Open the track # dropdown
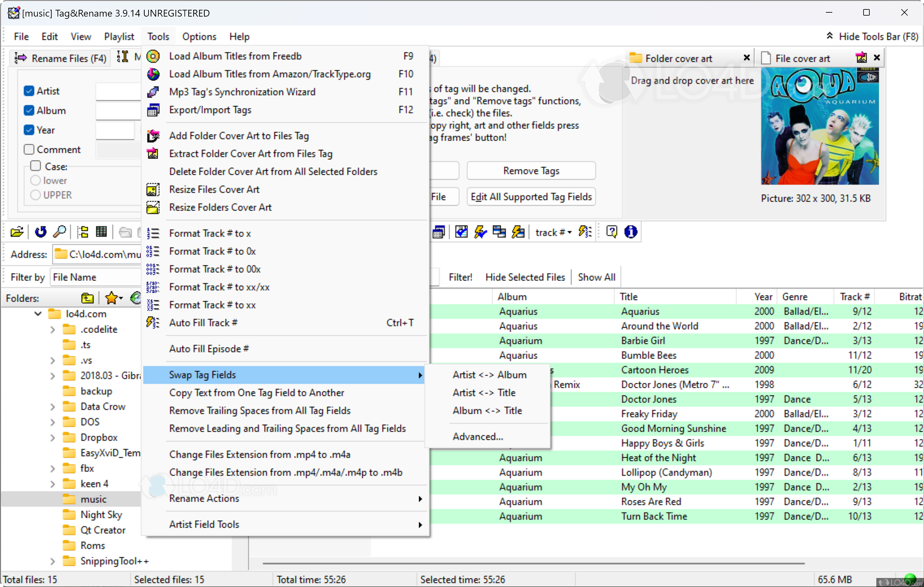 (553, 232)
